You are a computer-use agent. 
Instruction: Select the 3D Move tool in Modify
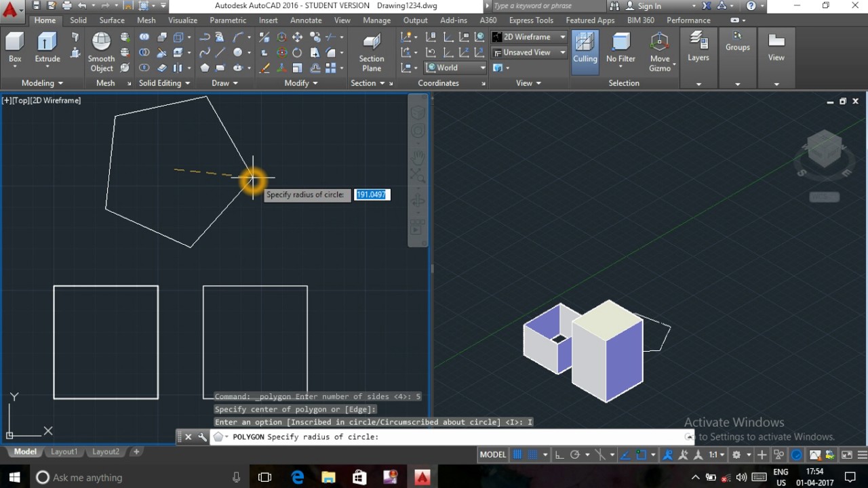[282, 37]
